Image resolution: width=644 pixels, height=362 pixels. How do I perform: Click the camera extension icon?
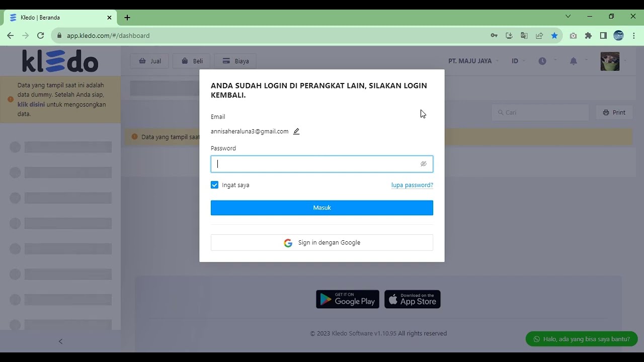click(x=573, y=36)
